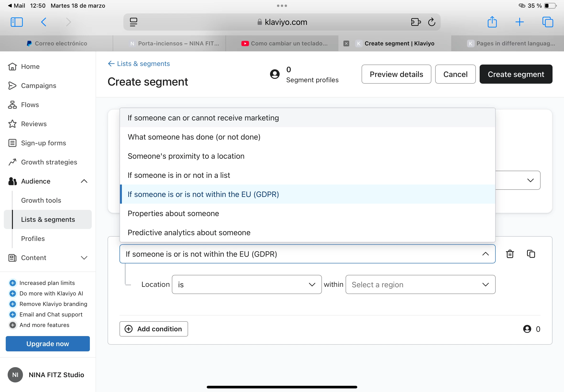Click Add condition button
Viewport: 564px width, 392px height.
point(154,329)
